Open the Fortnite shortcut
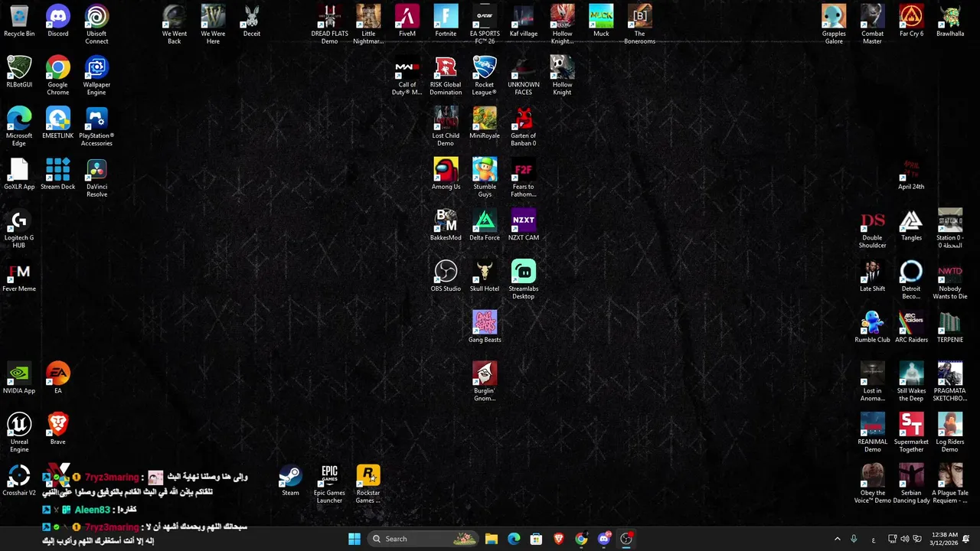Screen dimensions: 980x551 pos(446,21)
